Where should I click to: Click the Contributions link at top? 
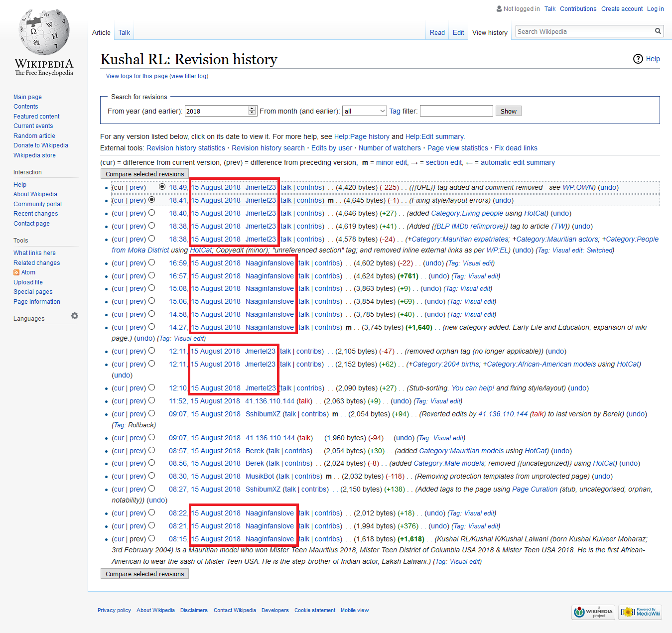[578, 9]
